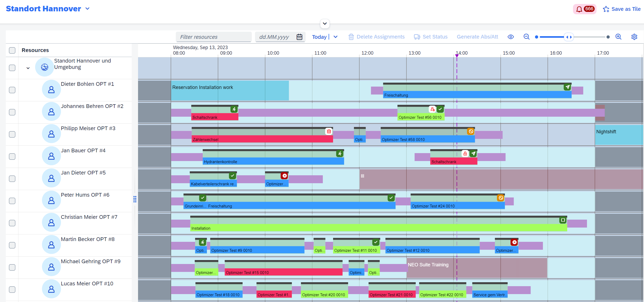Open the dropdown arrow next to Today

(x=335, y=37)
